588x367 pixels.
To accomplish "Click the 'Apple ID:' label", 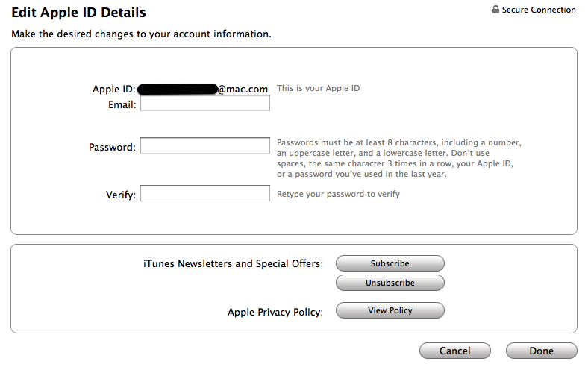I will coord(113,90).
